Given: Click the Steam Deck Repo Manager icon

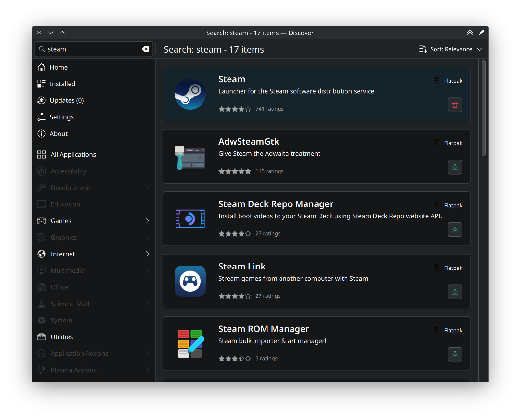Looking at the screenshot, I should 190,219.
